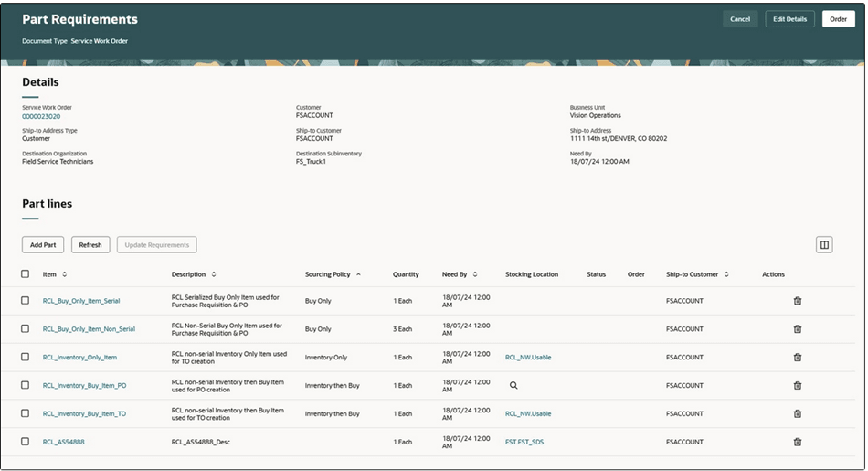
Task: Click the Need By value under Details
Action: point(599,162)
